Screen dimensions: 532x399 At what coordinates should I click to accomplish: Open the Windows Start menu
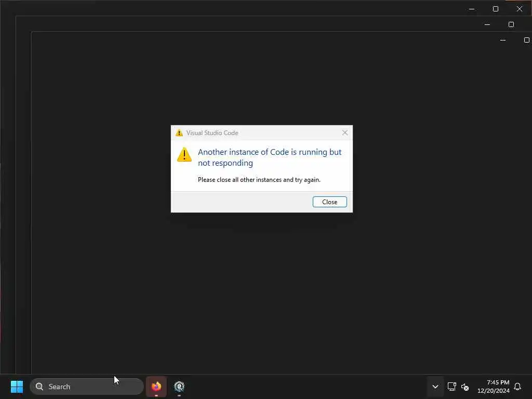pyautogui.click(x=17, y=387)
